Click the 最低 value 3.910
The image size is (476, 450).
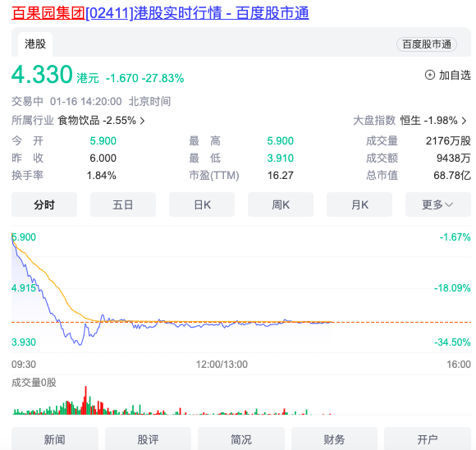point(280,158)
